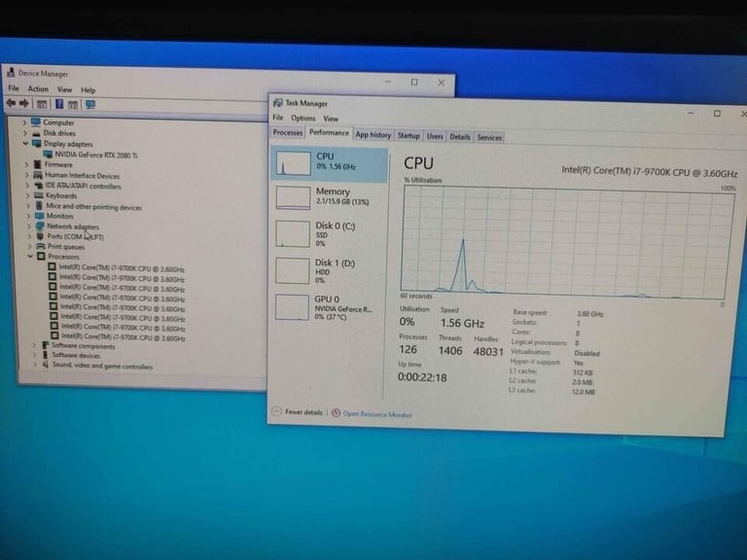This screenshot has height=560, width=747.
Task: Collapse the Processors node
Action: [x=30, y=257]
